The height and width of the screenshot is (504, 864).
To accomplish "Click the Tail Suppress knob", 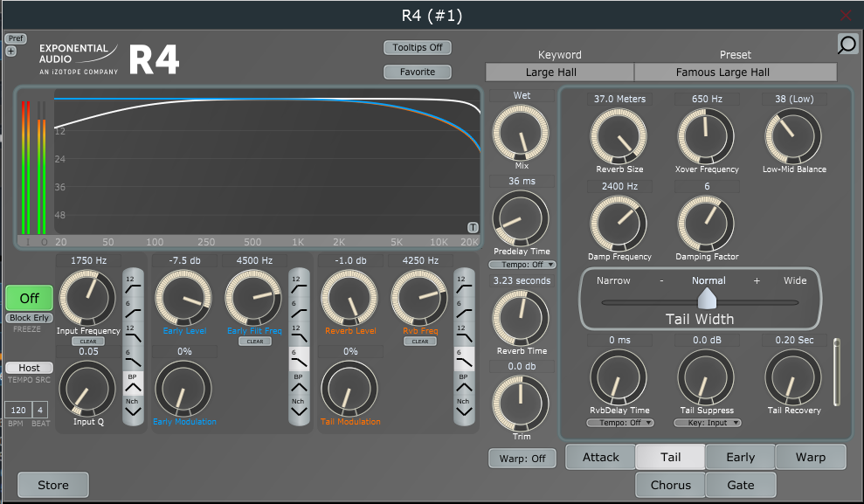I will pos(706,378).
